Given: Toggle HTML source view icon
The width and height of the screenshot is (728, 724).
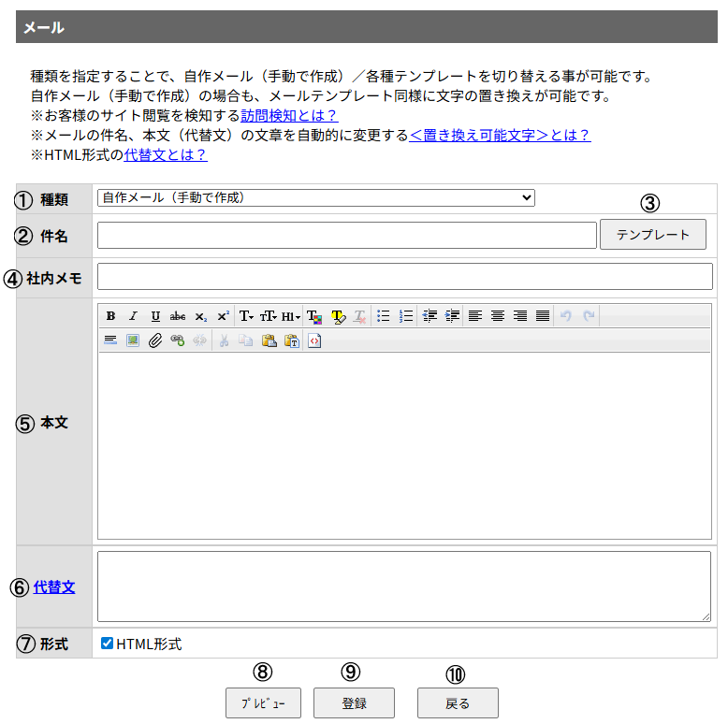Looking at the screenshot, I should [314, 341].
